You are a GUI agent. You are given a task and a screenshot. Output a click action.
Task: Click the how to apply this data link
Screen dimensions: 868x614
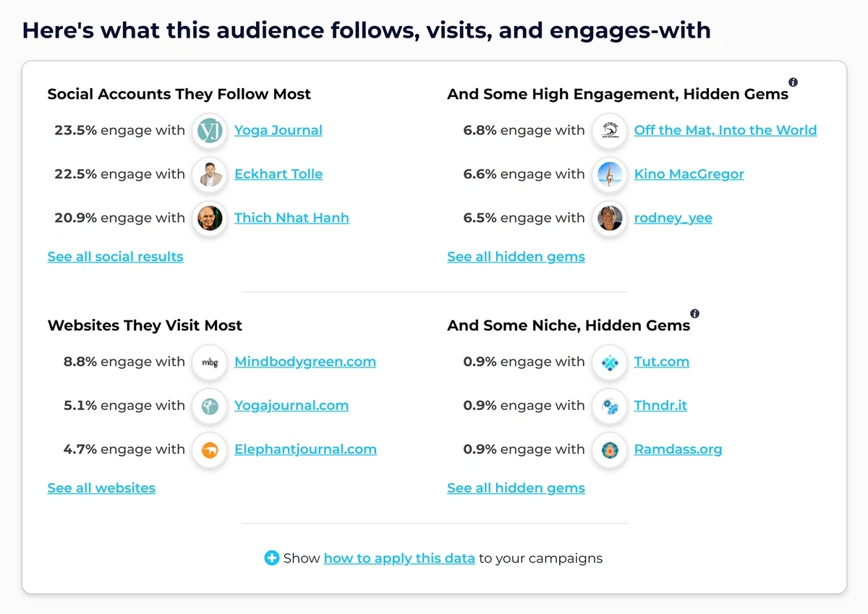pos(399,558)
